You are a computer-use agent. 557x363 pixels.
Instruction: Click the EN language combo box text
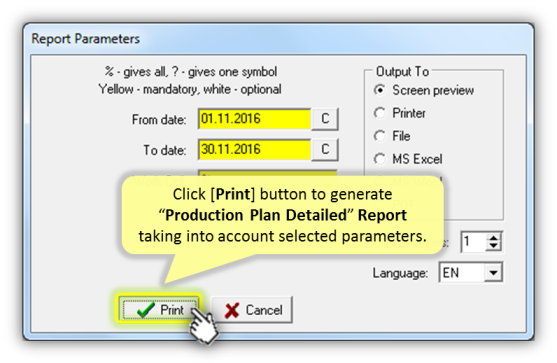[451, 273]
